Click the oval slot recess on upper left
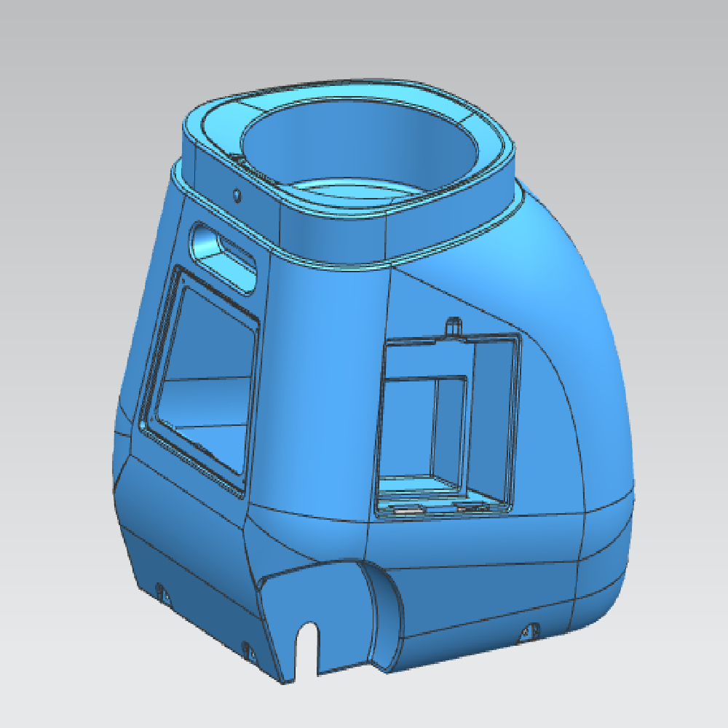This screenshot has width=728, height=728. tap(223, 256)
